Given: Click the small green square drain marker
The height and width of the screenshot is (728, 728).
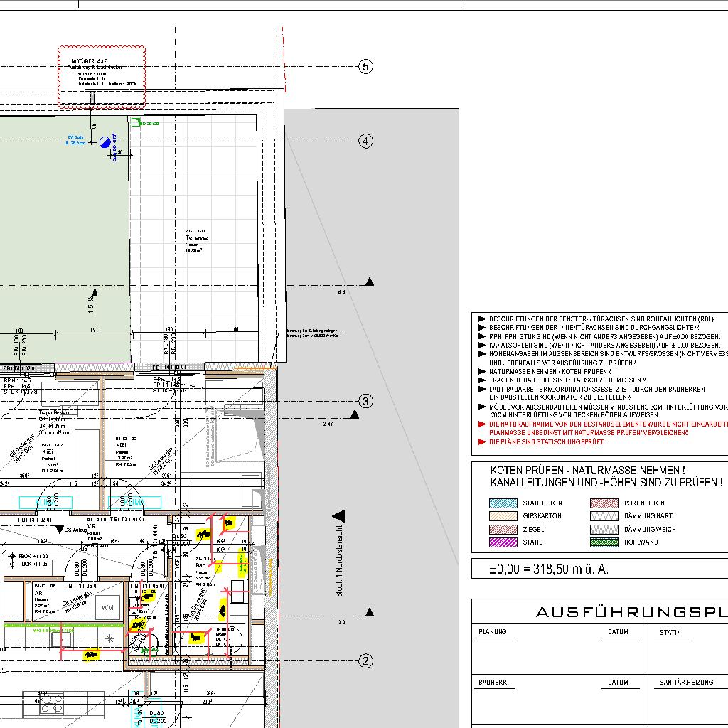Looking at the screenshot, I should click(x=132, y=124).
